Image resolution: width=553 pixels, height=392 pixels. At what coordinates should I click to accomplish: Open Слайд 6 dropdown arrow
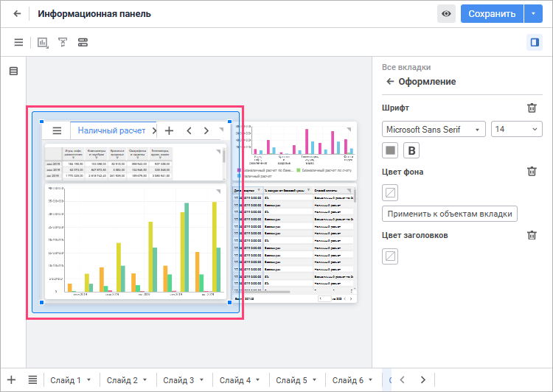point(371,380)
